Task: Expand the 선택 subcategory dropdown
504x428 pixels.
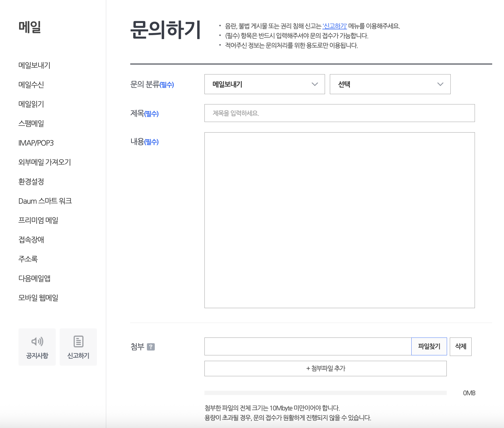Action: [390, 84]
